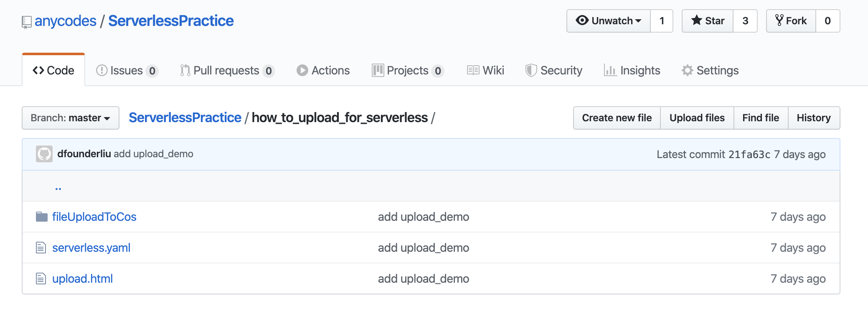The width and height of the screenshot is (868, 322).
Task: Navigate up via the parent directory dots
Action: 58,188
